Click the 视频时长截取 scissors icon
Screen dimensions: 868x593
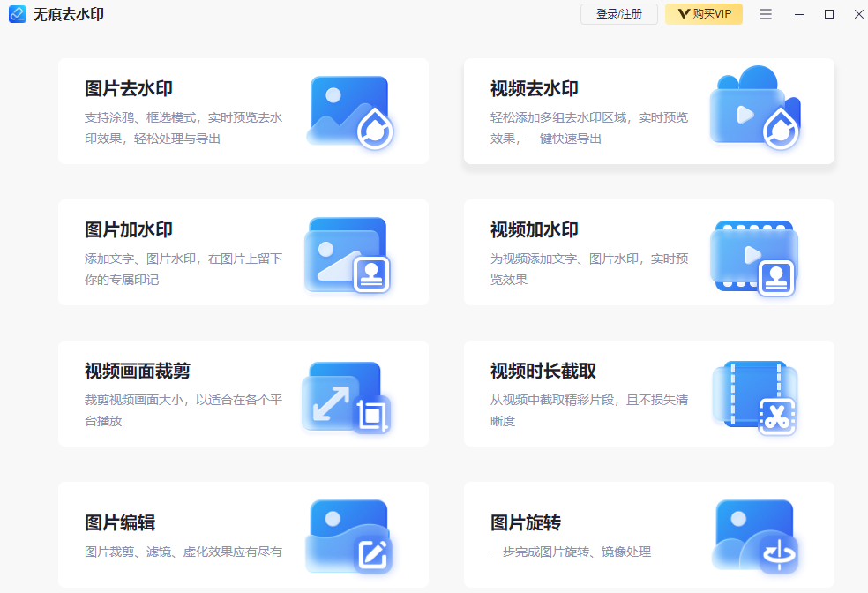pos(754,398)
